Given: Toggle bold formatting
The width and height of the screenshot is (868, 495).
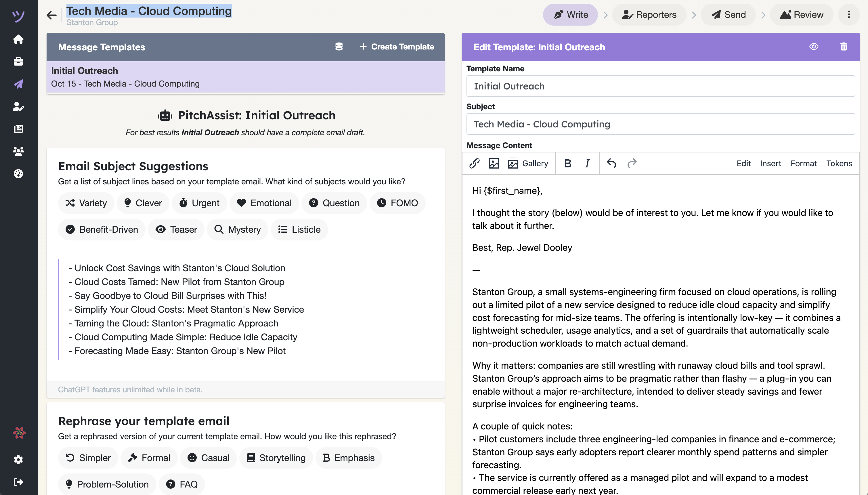Looking at the screenshot, I should coord(567,164).
